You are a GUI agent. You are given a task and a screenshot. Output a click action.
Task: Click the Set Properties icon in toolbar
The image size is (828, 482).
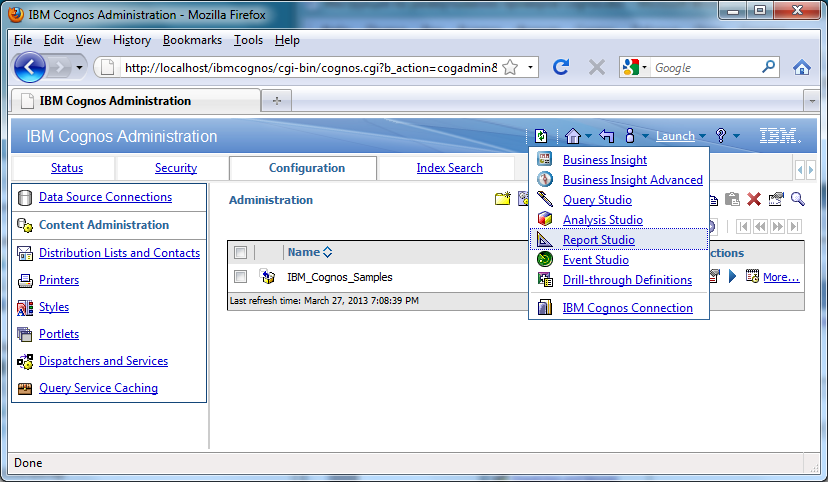[x=776, y=199]
